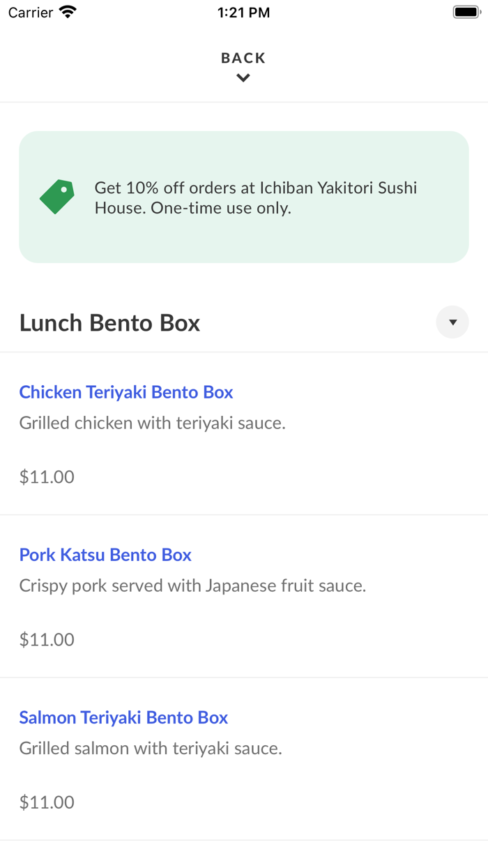Open the Salmon Teriyaki Bento Box listing
Viewport: 488px width, 868px height.
coord(123,717)
